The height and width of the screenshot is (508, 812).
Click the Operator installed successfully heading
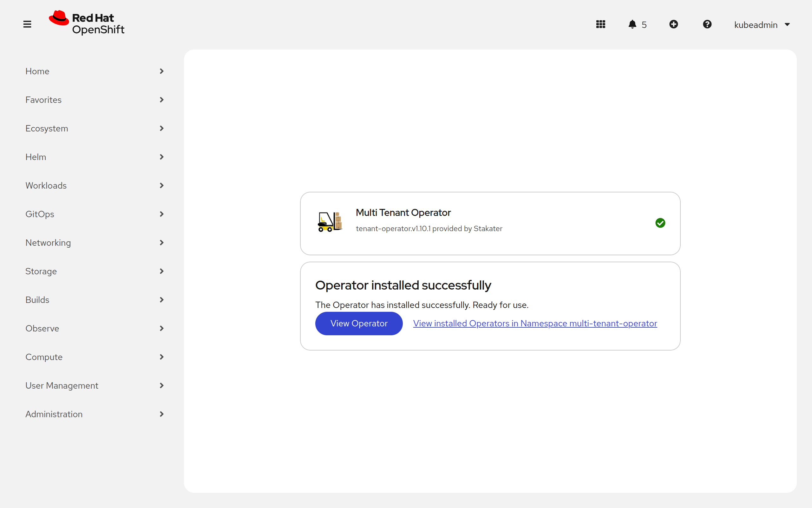[x=403, y=285]
